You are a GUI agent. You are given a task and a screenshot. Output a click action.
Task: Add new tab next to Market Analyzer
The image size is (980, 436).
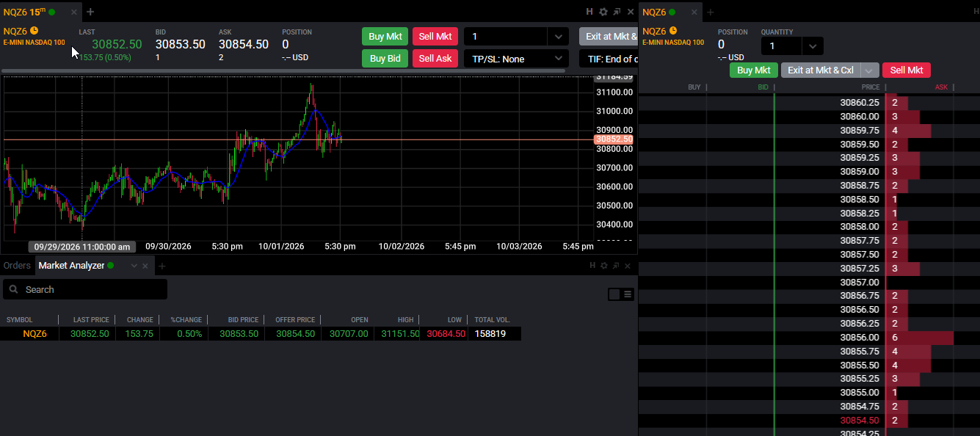click(162, 266)
